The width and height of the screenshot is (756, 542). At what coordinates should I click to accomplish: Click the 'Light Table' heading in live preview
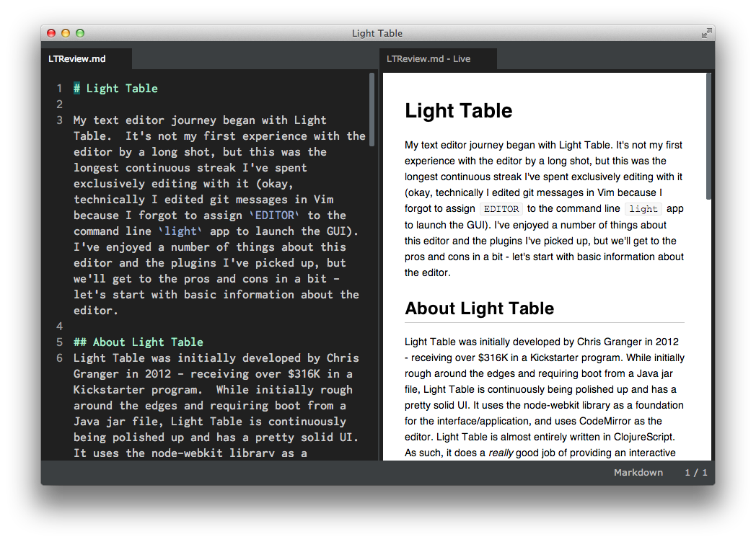458,111
